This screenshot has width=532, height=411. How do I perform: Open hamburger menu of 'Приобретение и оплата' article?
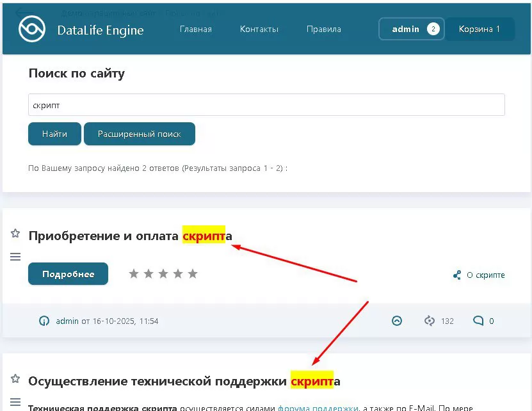click(15, 257)
